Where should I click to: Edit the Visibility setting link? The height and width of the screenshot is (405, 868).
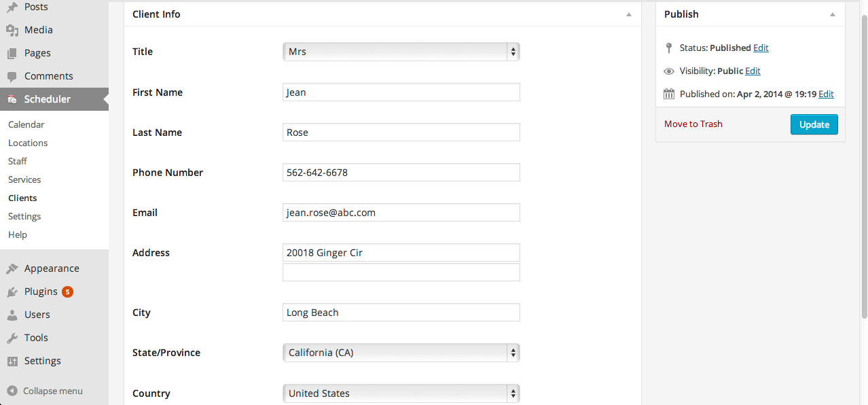[x=753, y=71]
